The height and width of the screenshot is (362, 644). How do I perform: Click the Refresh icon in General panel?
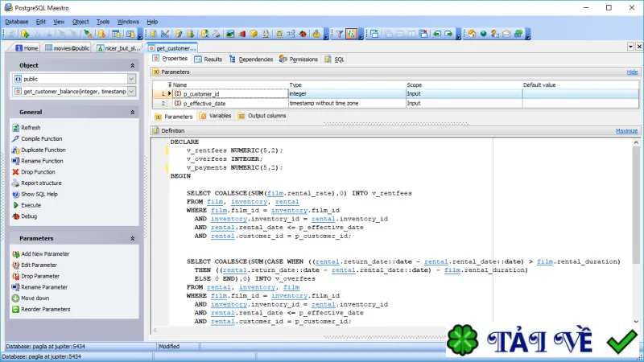[x=15, y=128]
